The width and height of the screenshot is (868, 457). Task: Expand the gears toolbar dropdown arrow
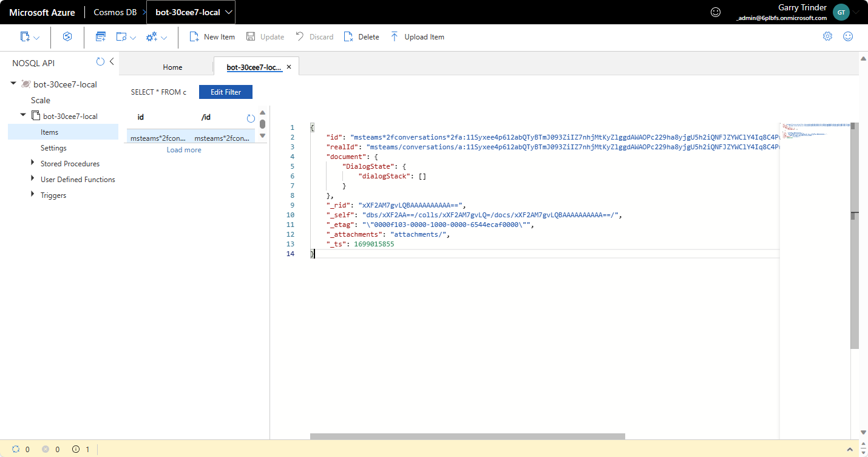(x=164, y=38)
